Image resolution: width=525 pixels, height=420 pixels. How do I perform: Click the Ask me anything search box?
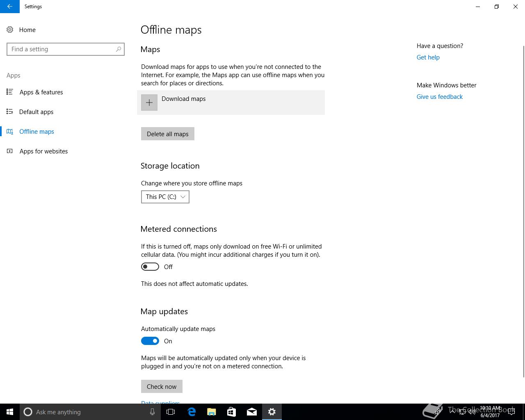pyautogui.click(x=90, y=412)
